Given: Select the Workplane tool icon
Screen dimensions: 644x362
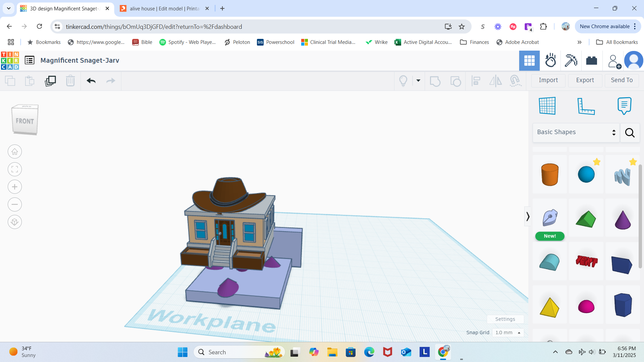Looking at the screenshot, I should point(547,106).
